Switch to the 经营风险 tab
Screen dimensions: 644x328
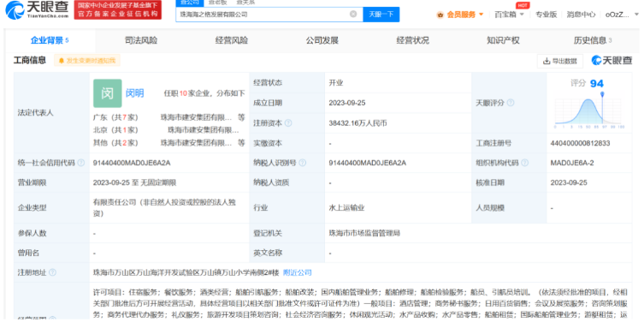click(x=231, y=40)
